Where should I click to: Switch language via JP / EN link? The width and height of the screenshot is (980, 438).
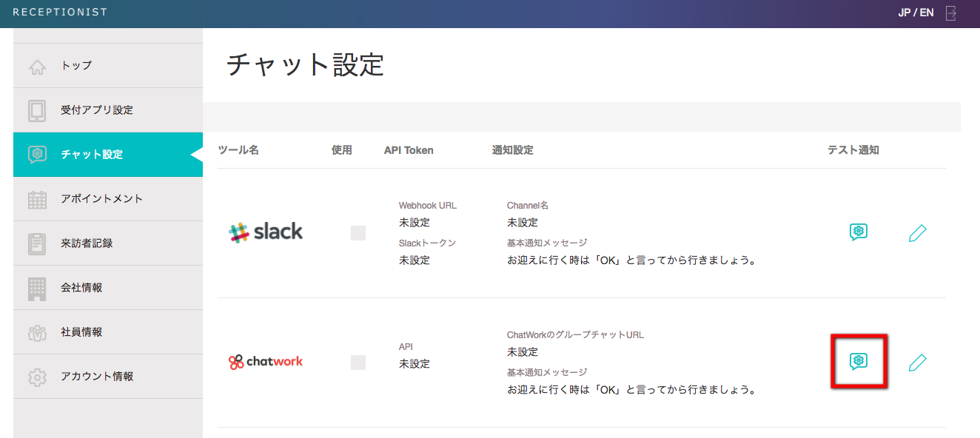pyautogui.click(x=916, y=13)
